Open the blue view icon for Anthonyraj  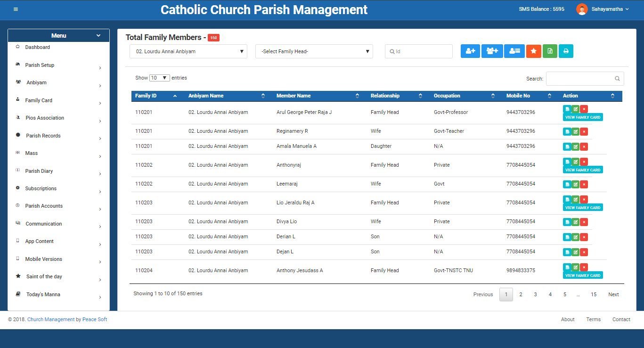[x=567, y=162]
